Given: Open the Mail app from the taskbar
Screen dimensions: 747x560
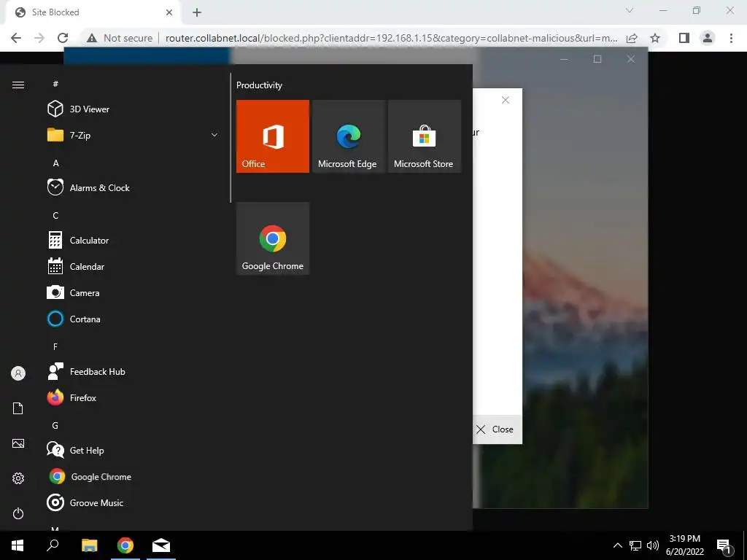Looking at the screenshot, I should [161, 545].
